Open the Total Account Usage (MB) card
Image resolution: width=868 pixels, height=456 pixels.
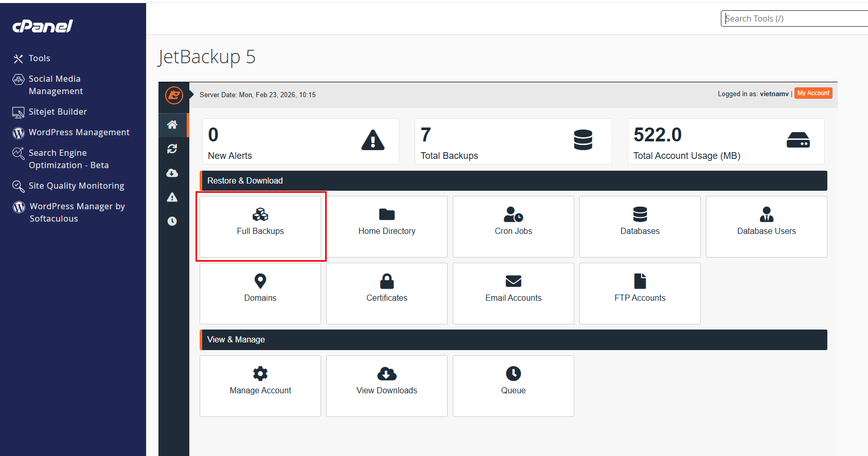tap(726, 141)
